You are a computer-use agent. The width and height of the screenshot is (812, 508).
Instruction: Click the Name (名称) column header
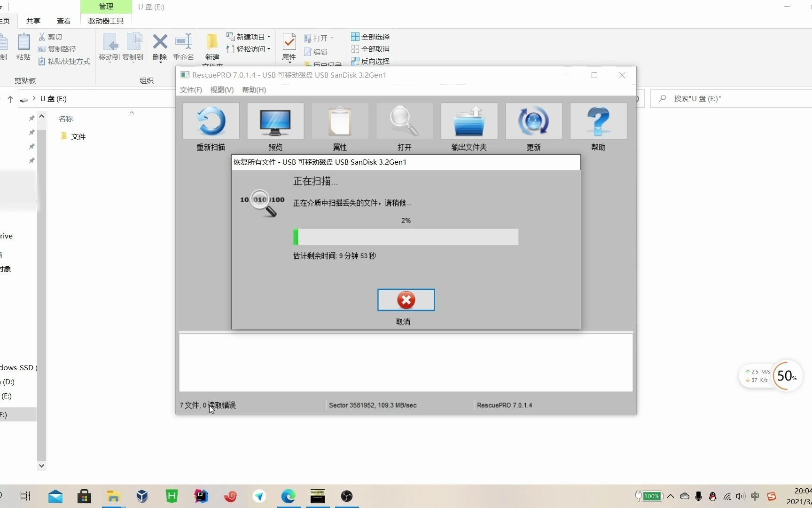66,119
